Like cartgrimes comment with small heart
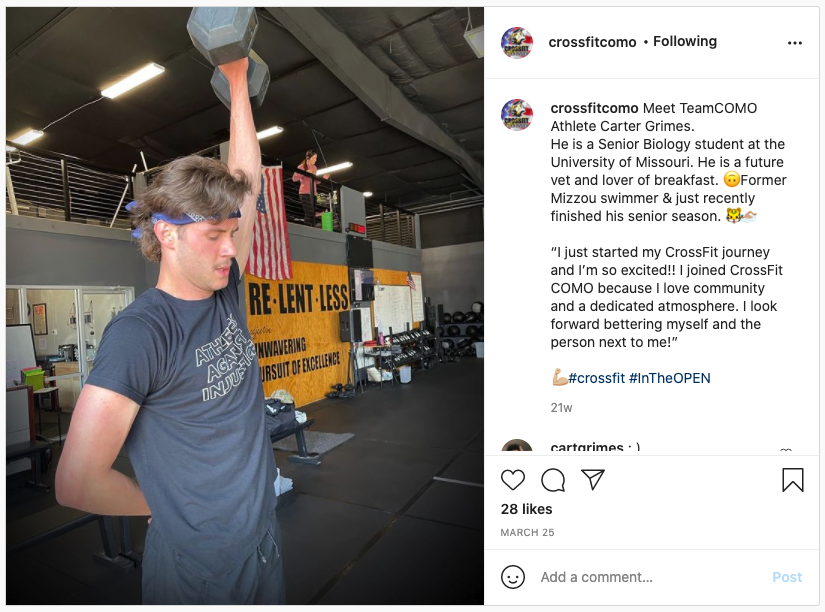 (x=786, y=450)
